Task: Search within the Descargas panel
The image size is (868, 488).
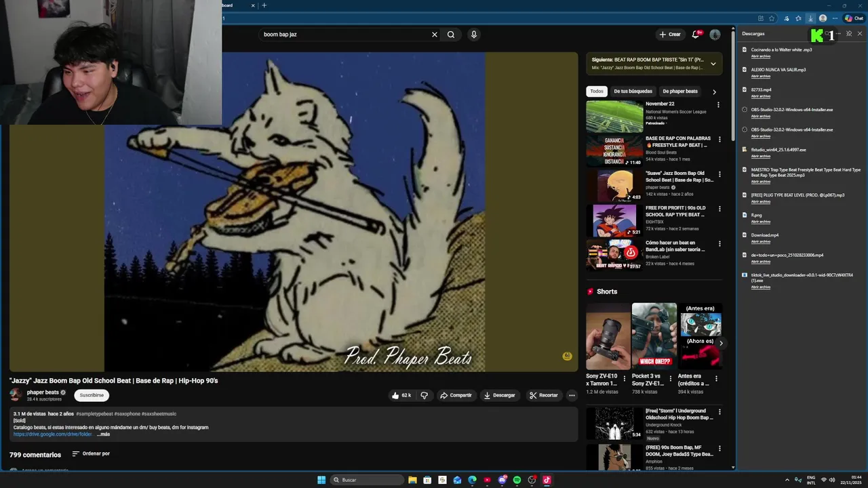Action: pyautogui.click(x=827, y=34)
